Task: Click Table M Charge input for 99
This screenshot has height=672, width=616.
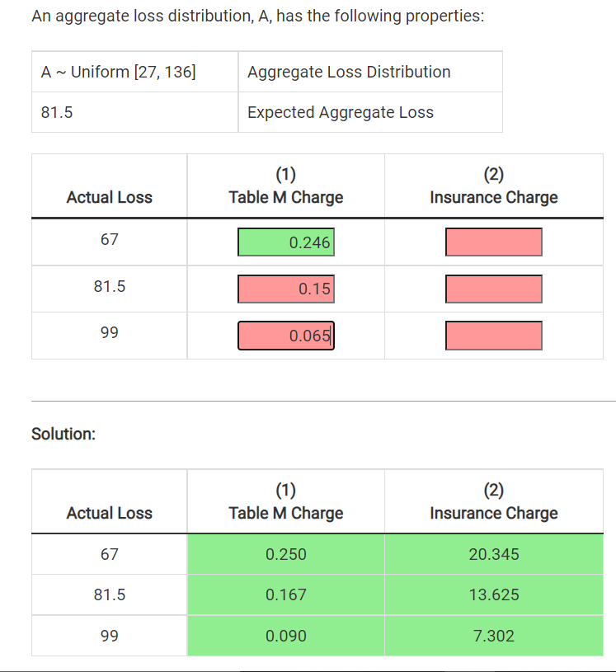Action: pyautogui.click(x=286, y=336)
